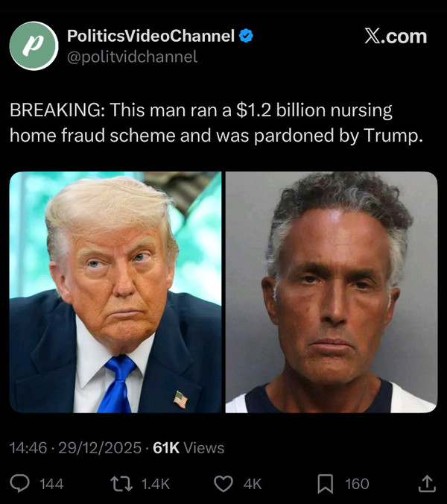Click the blue verified checkmark badge
This screenshot has height=504, width=447.
[x=246, y=36]
